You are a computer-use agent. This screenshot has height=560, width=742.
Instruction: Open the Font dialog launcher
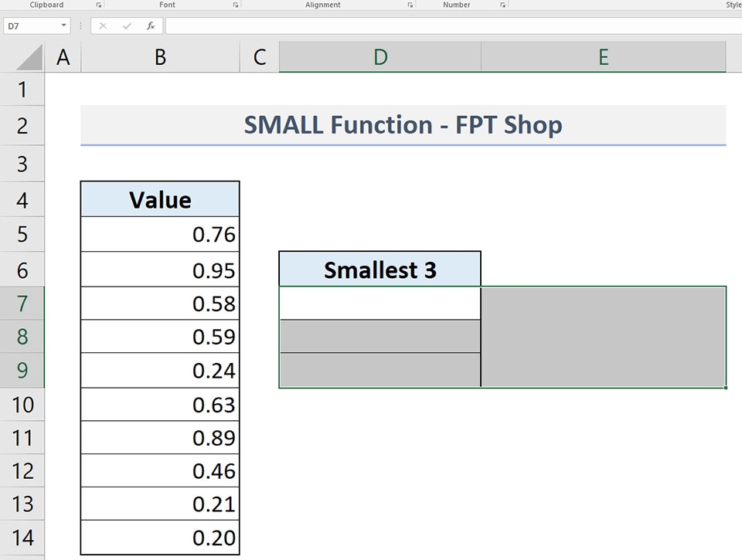(235, 5)
